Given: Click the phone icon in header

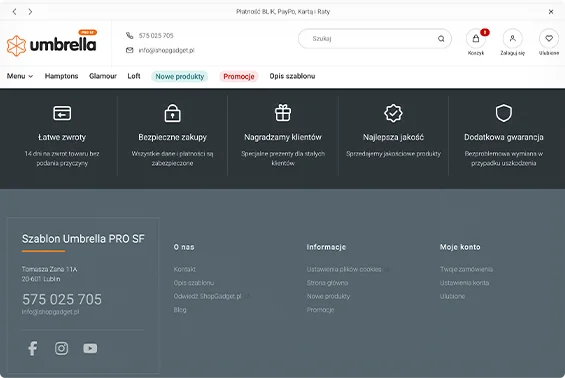Looking at the screenshot, I should (129, 35).
